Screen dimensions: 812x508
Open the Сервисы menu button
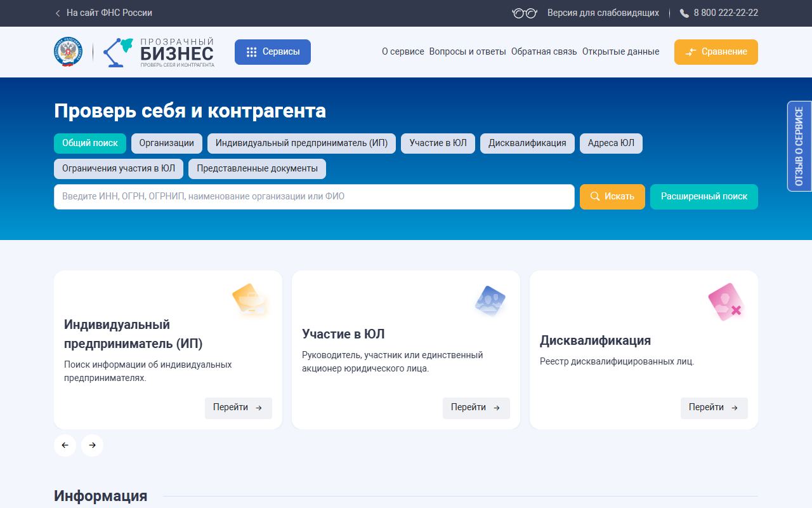[x=273, y=52]
